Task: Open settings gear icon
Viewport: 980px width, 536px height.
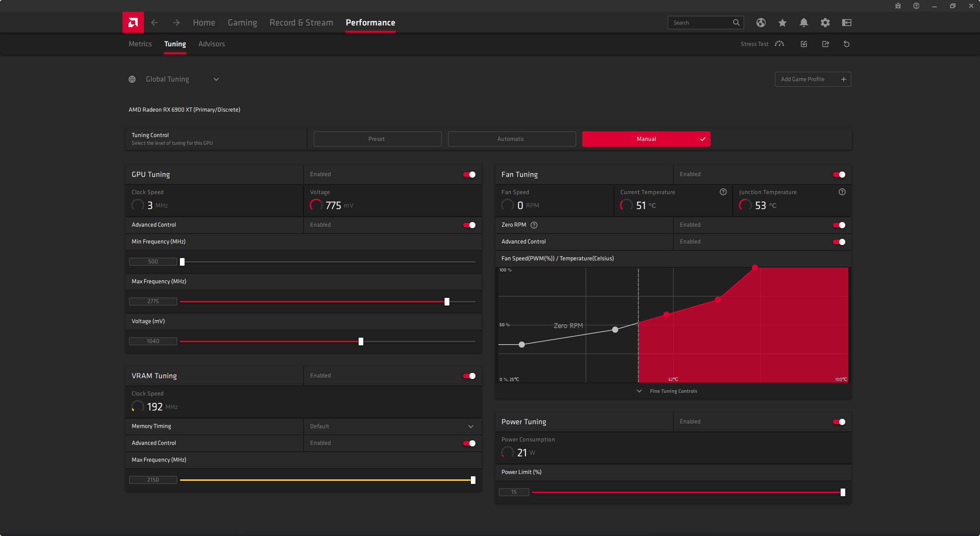Action: click(825, 23)
